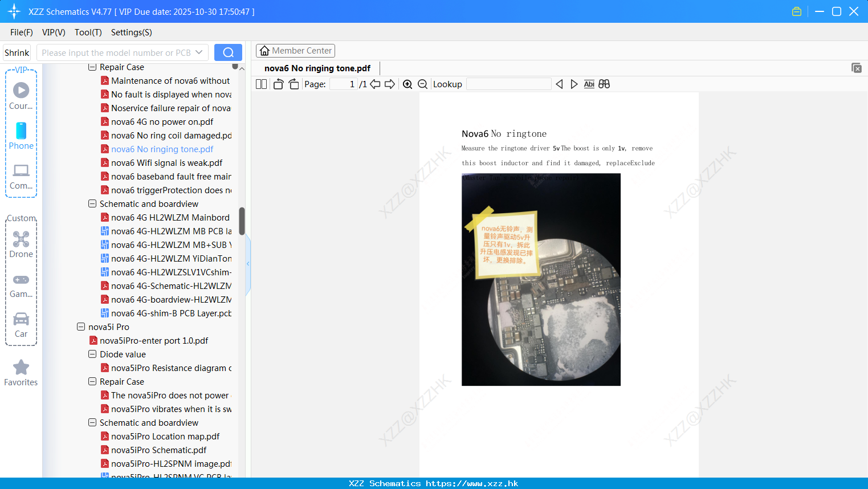
Task: Open Favorites
Action: 21,373
